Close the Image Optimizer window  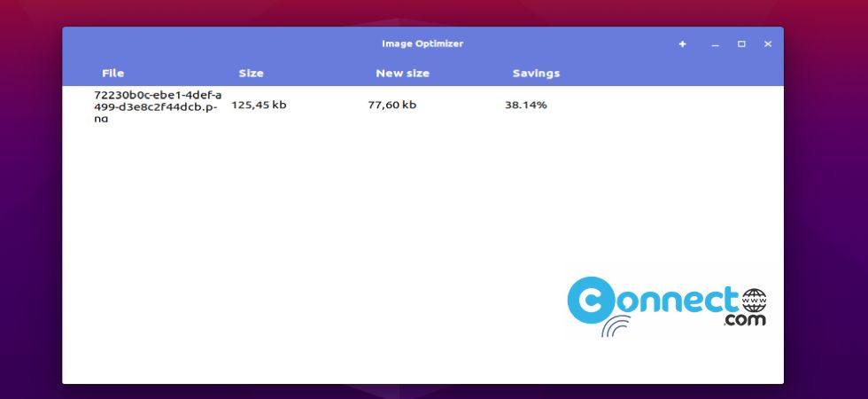pyautogui.click(x=767, y=44)
